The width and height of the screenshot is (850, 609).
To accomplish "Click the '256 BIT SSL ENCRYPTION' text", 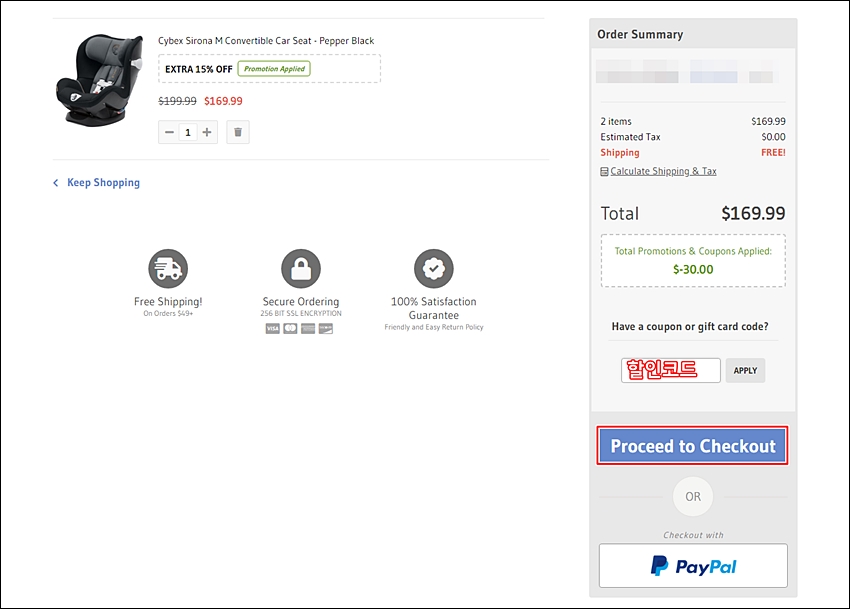I will [301, 313].
